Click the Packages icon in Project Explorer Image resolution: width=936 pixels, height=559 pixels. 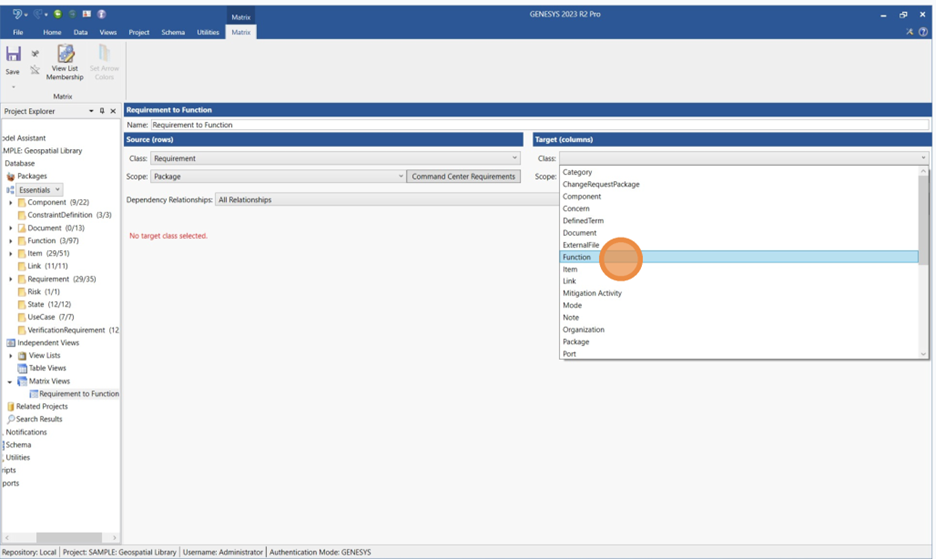10,176
